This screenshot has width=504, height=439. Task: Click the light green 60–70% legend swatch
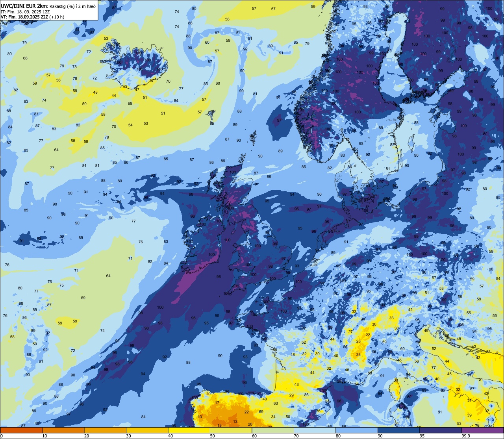[273, 430]
